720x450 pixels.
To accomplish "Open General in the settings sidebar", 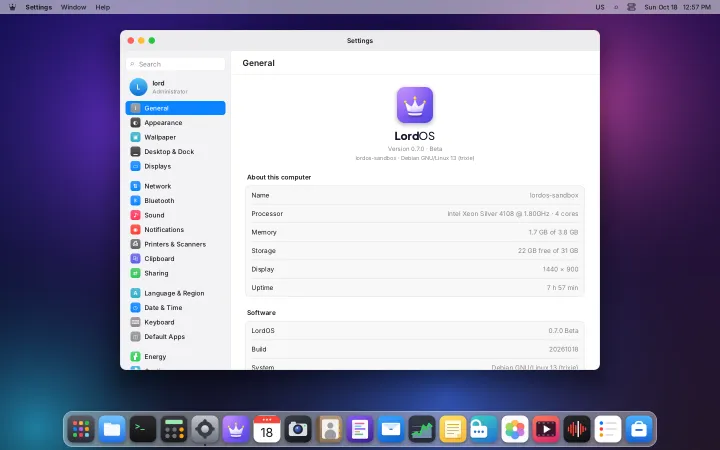I will coord(175,108).
